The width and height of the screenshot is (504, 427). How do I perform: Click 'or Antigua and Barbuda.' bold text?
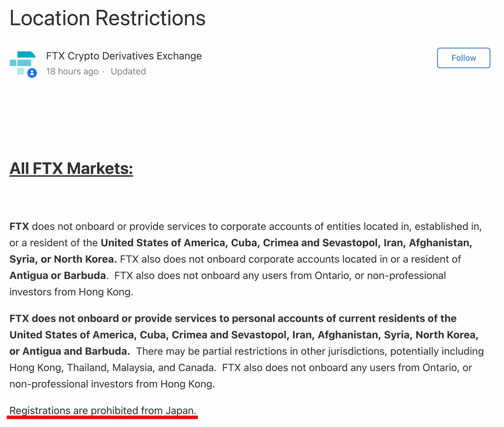click(x=70, y=351)
